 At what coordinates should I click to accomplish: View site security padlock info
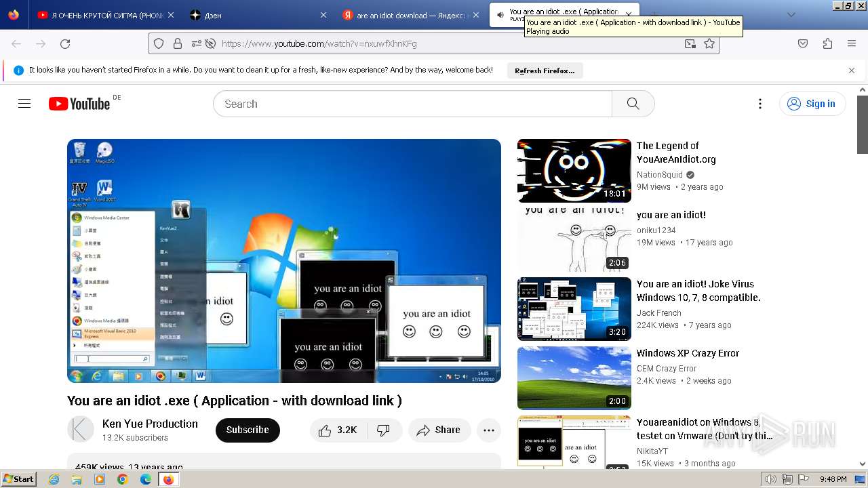pos(178,43)
